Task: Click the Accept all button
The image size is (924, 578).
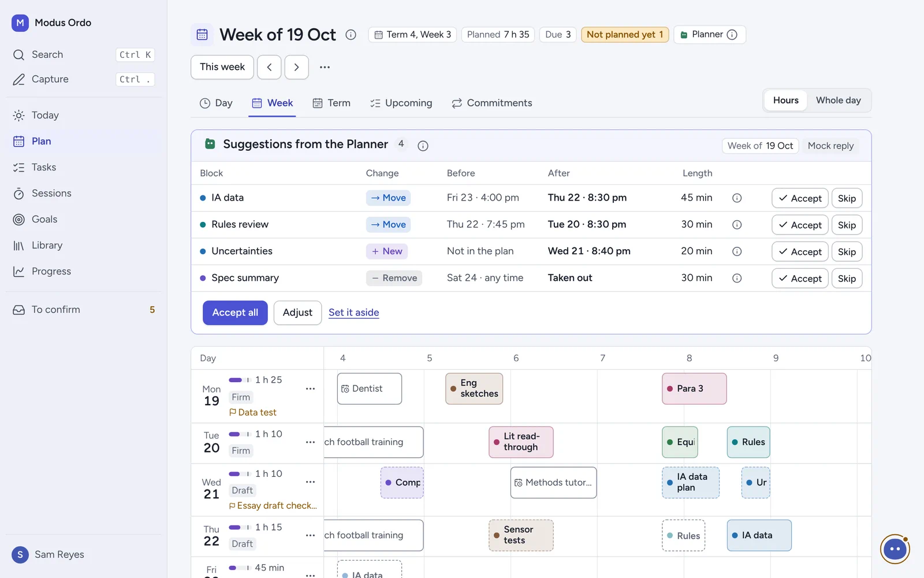Action: pyautogui.click(x=235, y=313)
